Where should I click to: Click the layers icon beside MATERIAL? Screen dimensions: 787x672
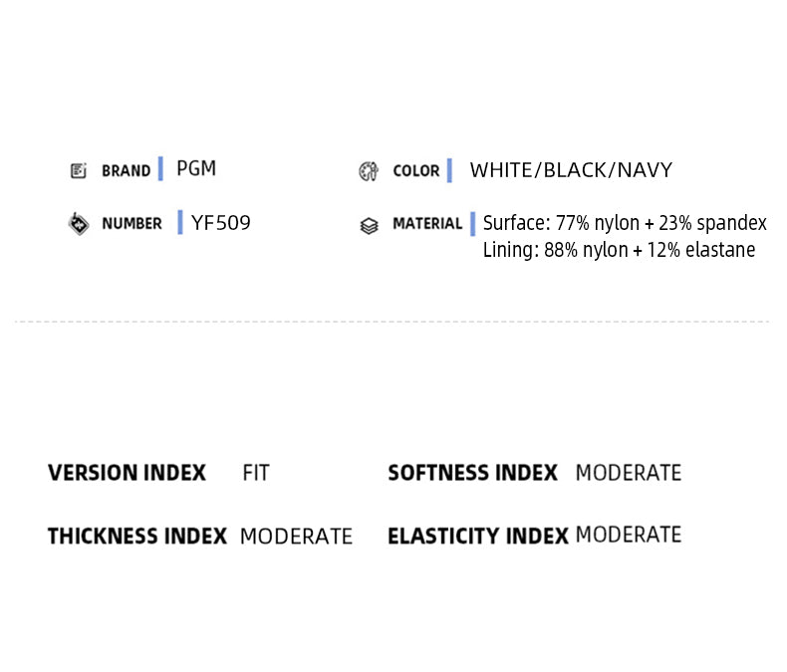(x=369, y=225)
